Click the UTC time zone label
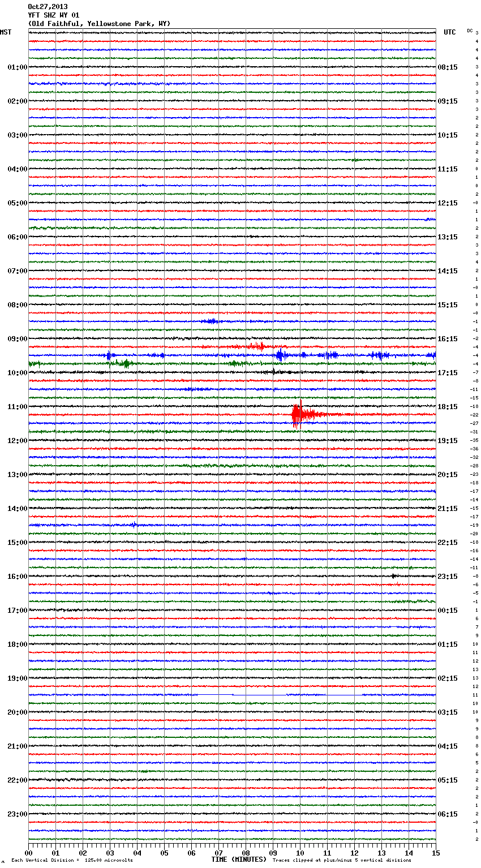The width and height of the screenshot is (481, 868). pyautogui.click(x=449, y=32)
